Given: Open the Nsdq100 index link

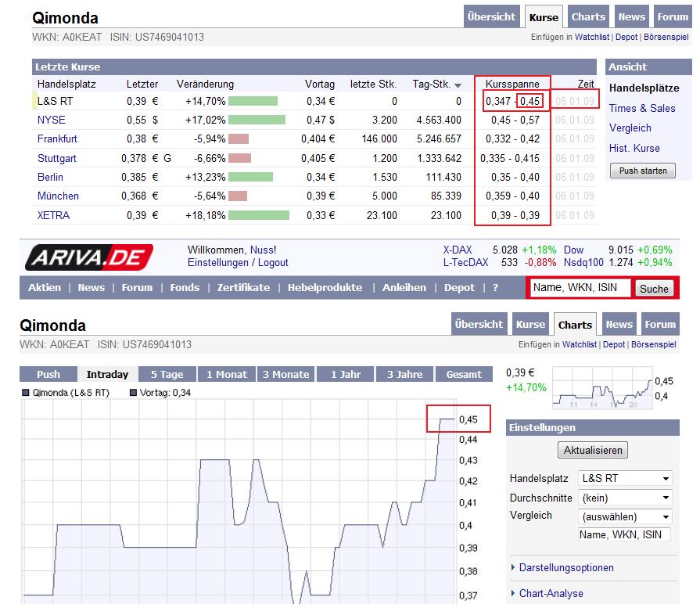Looking at the screenshot, I should pyautogui.click(x=583, y=263).
